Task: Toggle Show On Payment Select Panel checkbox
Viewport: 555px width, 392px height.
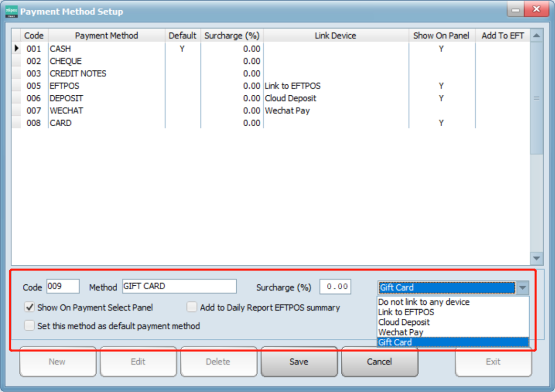Action: 30,308
